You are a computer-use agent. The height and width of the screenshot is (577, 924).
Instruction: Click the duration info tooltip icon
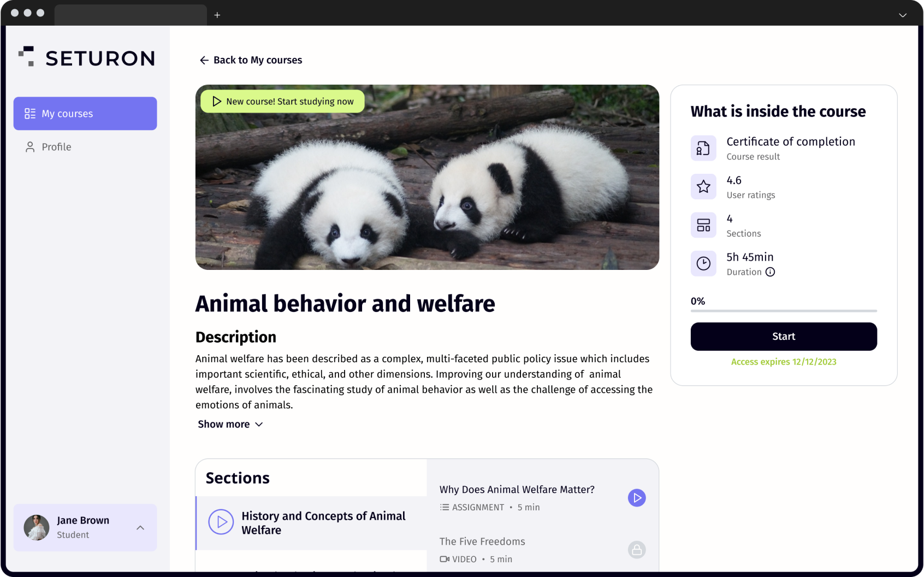(771, 272)
